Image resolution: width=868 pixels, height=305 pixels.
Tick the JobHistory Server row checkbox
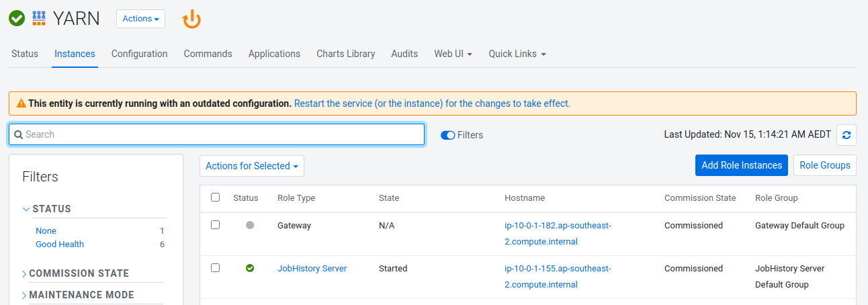point(215,267)
